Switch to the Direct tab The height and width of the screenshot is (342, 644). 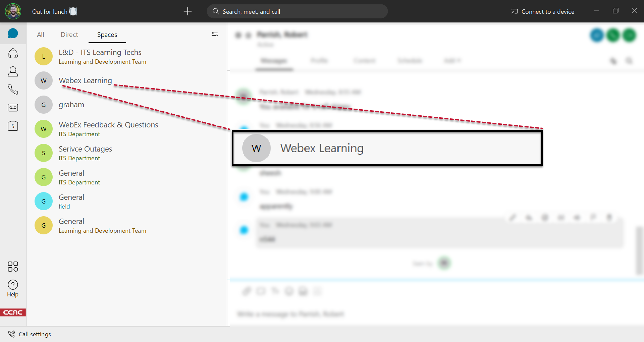69,35
